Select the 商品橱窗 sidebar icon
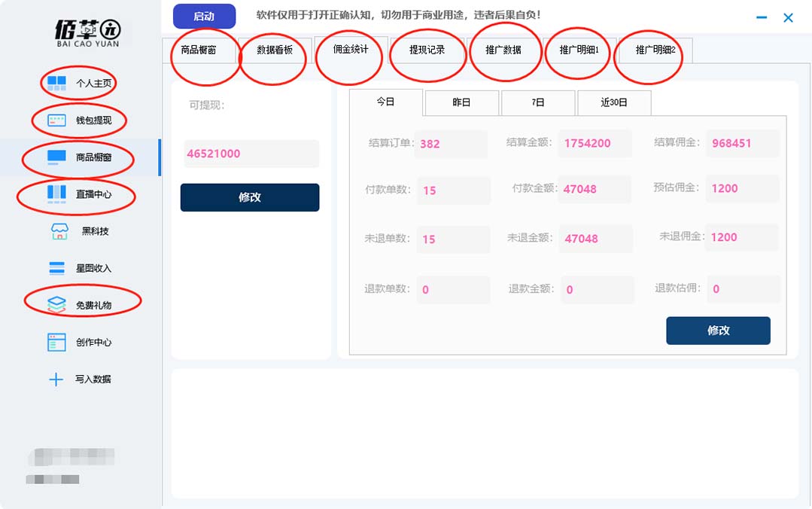 [57, 157]
